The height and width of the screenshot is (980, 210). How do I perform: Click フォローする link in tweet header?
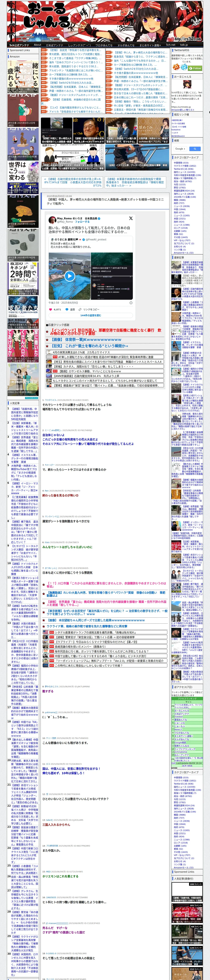tap(82, 221)
